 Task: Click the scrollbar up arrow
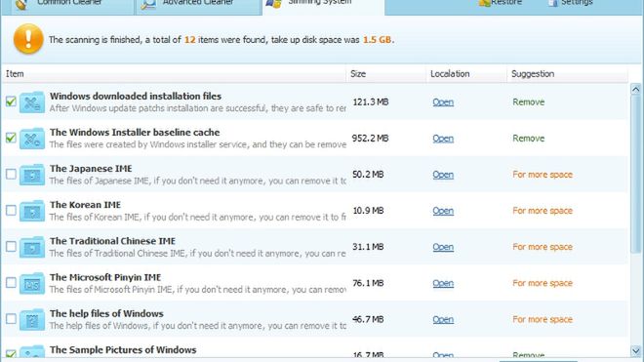(636, 89)
